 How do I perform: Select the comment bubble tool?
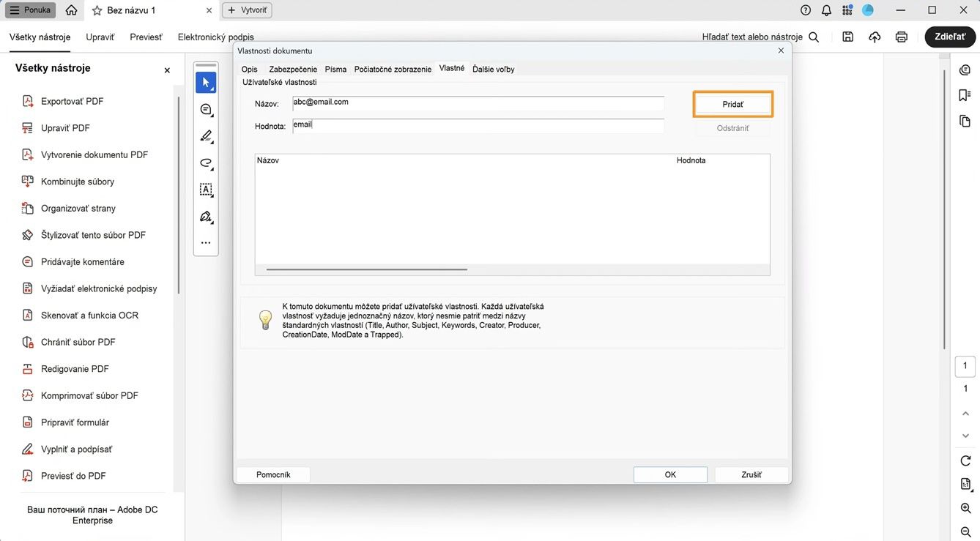pyautogui.click(x=206, y=110)
